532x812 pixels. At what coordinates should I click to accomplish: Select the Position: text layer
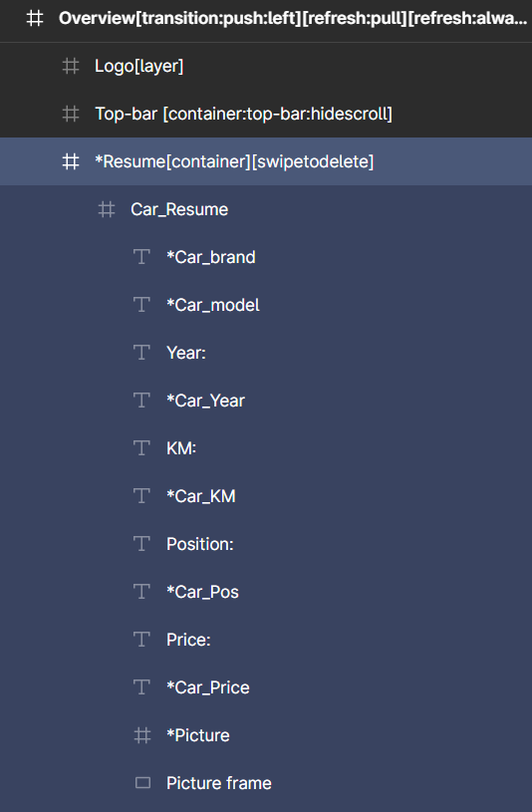coord(266,544)
